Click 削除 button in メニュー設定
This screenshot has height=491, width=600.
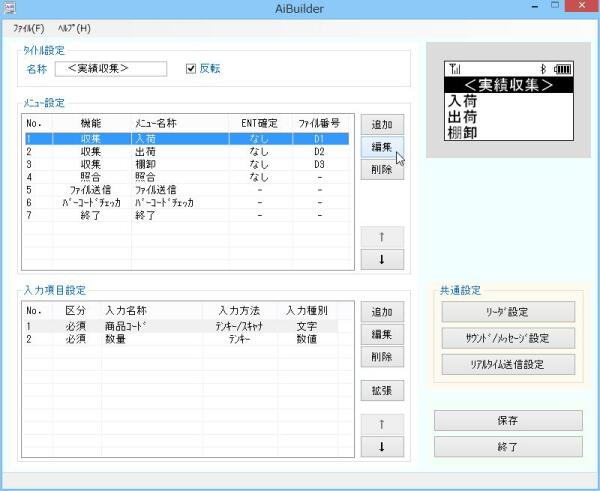[382, 170]
